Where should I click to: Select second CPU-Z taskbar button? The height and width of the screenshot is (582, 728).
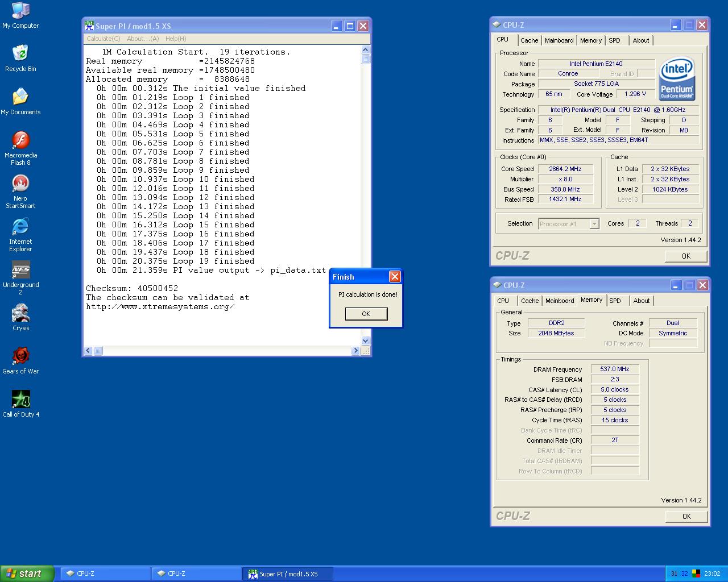pos(196,573)
